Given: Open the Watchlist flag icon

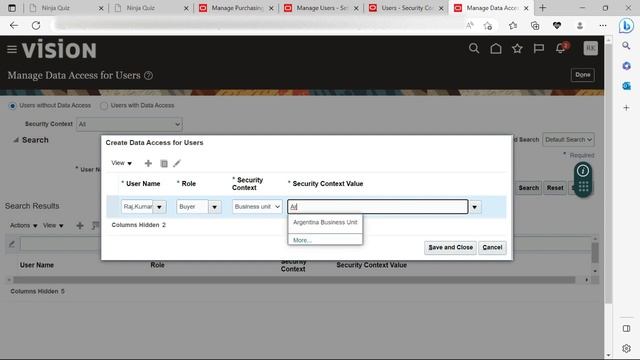Looking at the screenshot, I should (x=539, y=49).
